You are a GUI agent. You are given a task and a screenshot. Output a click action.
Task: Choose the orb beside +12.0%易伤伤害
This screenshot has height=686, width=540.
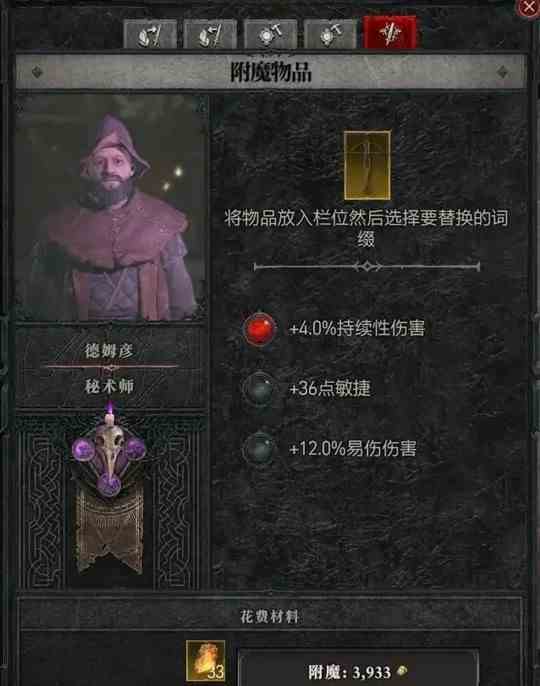tap(260, 448)
